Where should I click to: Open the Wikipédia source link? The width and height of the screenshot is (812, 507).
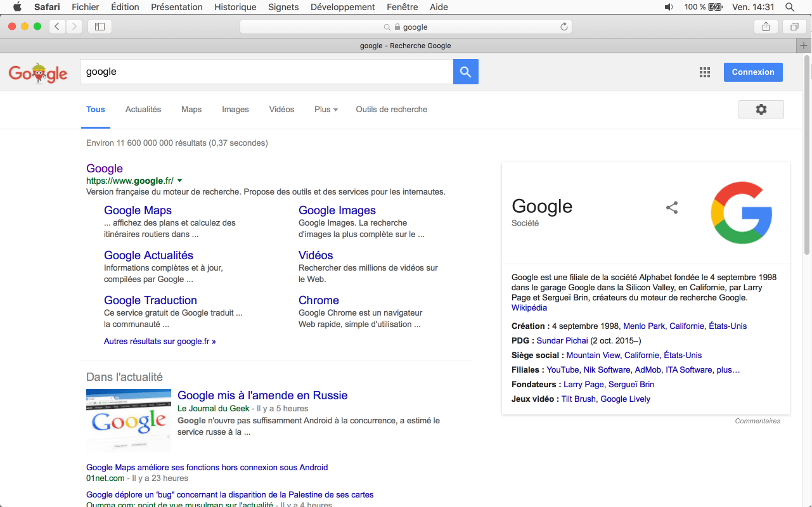[529, 307]
